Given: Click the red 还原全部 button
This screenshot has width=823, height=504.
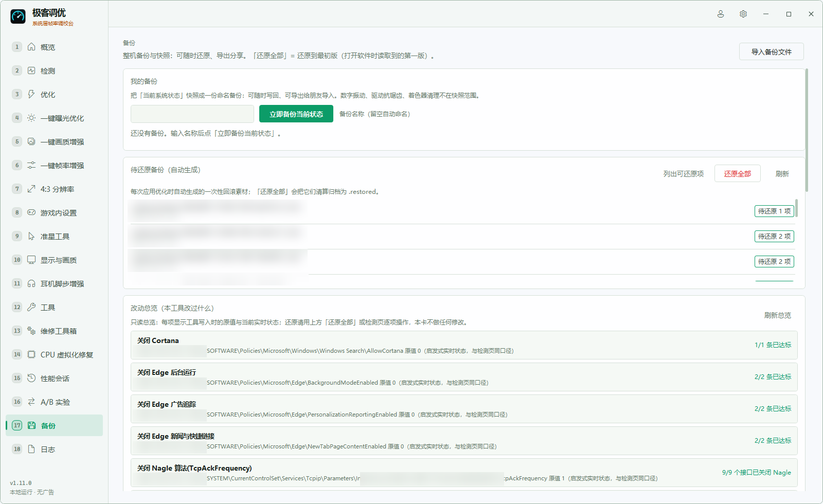Looking at the screenshot, I should tap(737, 174).
